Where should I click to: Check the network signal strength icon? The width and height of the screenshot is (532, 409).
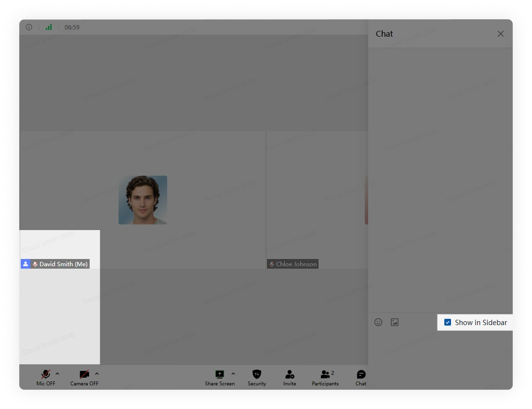click(x=49, y=27)
